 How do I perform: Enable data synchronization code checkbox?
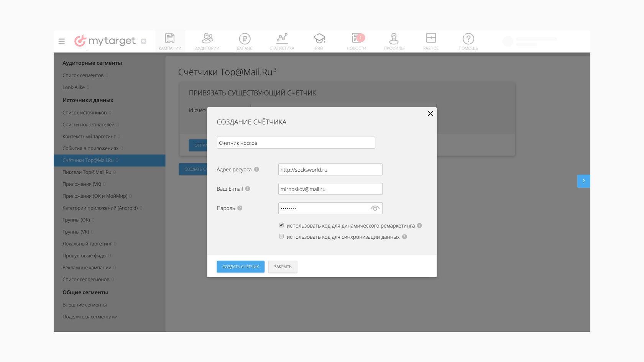281,236
